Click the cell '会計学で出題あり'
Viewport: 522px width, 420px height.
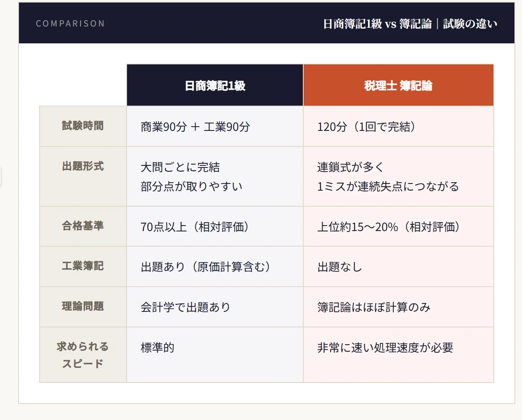pos(215,307)
